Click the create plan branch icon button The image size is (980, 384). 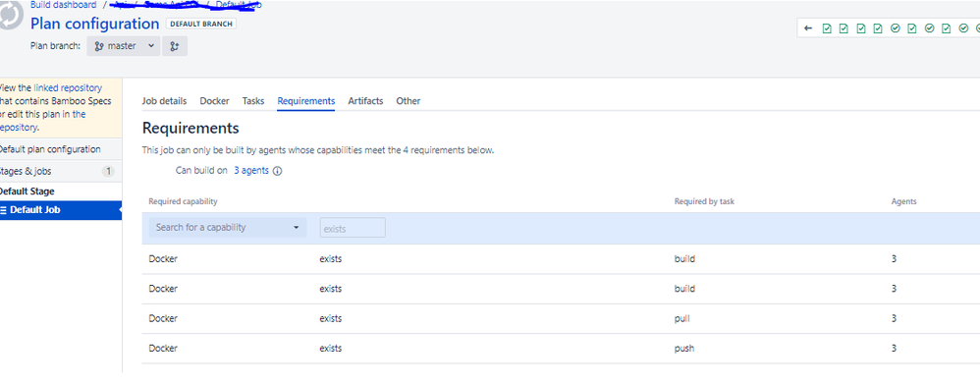(175, 45)
